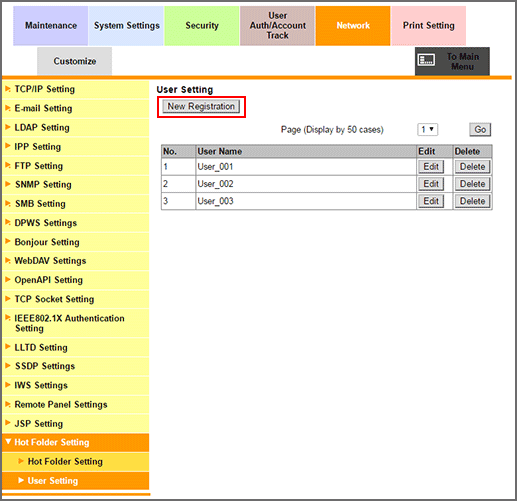The image size is (517, 501).
Task: Edit User_002 entry
Action: pos(431,184)
